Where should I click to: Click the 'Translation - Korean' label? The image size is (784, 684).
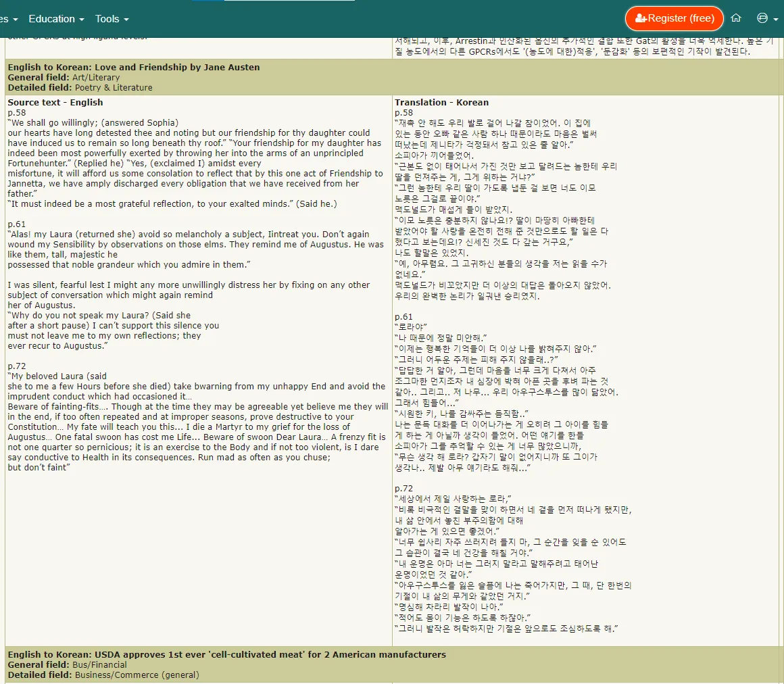[x=441, y=102]
